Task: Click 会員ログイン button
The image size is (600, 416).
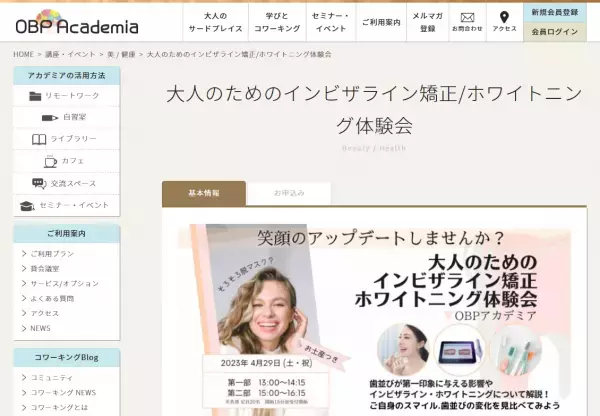Action: click(x=554, y=32)
